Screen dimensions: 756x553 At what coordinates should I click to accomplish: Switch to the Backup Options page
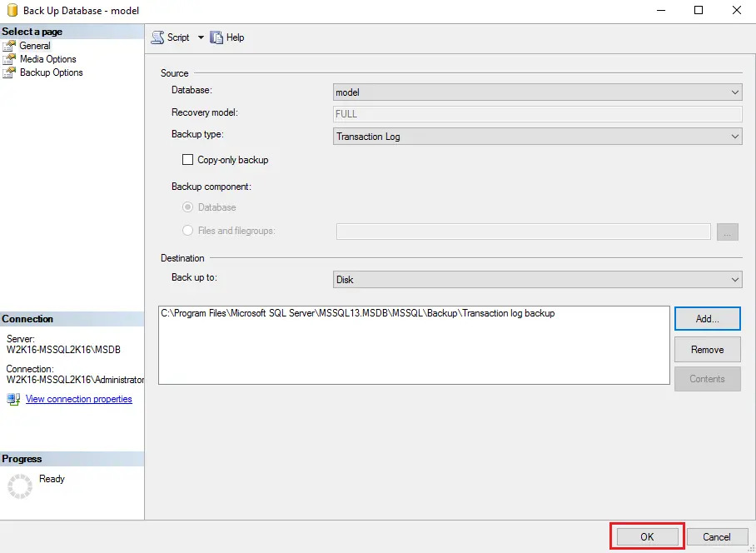pyautogui.click(x=51, y=72)
